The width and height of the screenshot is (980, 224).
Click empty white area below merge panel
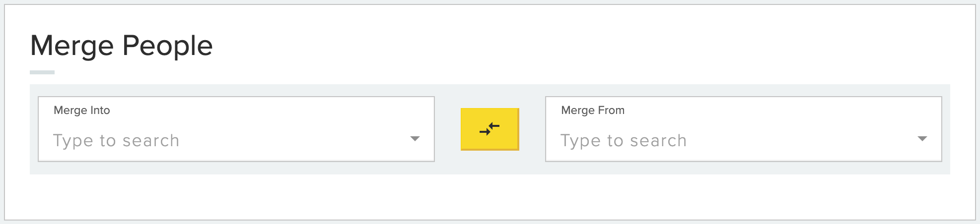[x=490, y=196]
